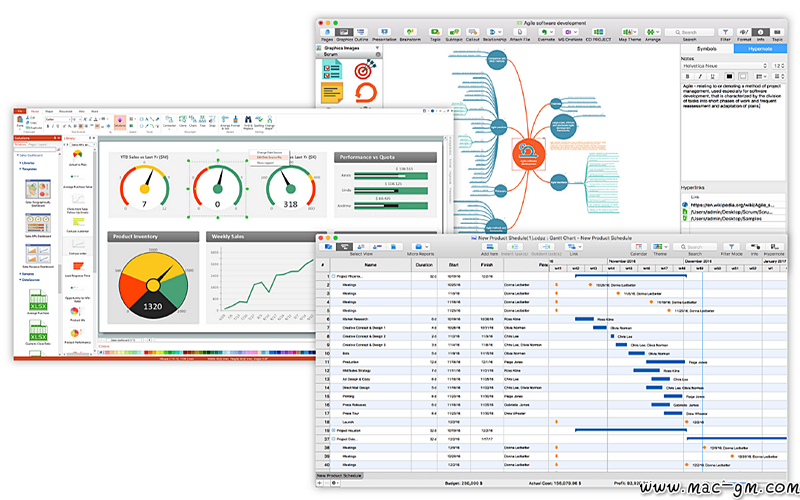Image resolution: width=800 pixels, height=500 pixels.
Task: Click Solutions button in ribbon
Action: [120, 122]
